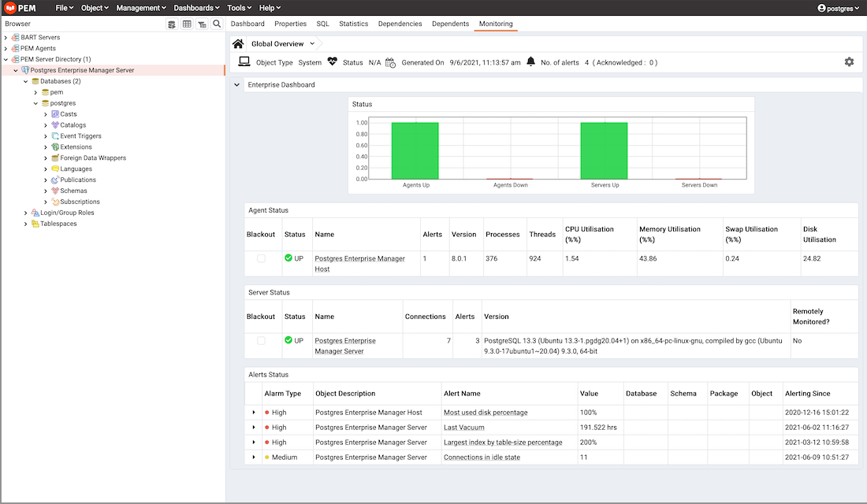867x504 pixels.
Task: Open the Tools menu
Action: (x=239, y=8)
